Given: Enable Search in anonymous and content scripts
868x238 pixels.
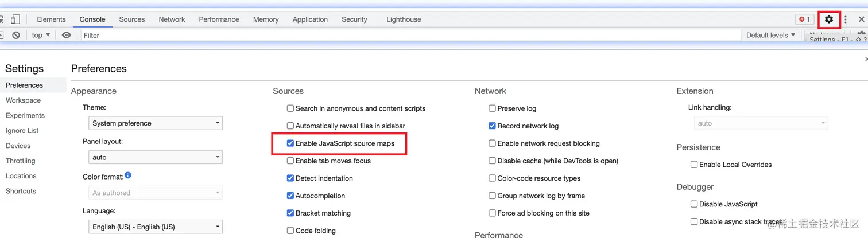Looking at the screenshot, I should pos(290,108).
